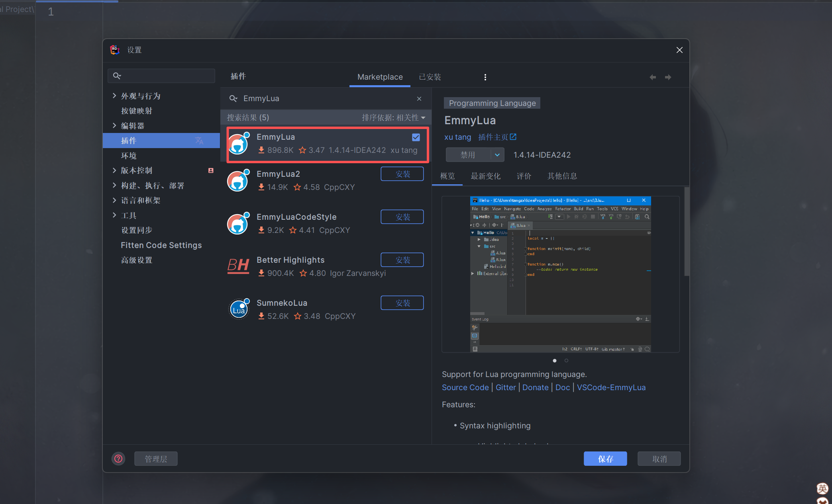Click the search icon in settings search field
This screenshot has height=504, width=832.
(117, 76)
